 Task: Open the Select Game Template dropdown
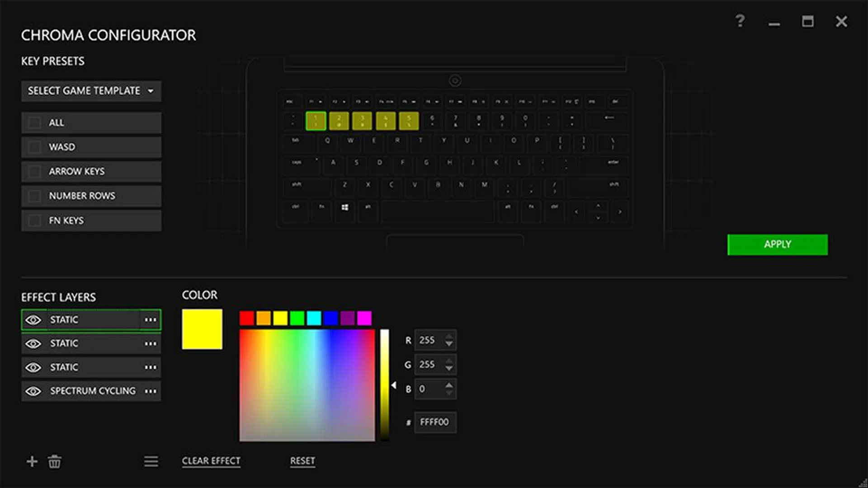[x=91, y=91]
